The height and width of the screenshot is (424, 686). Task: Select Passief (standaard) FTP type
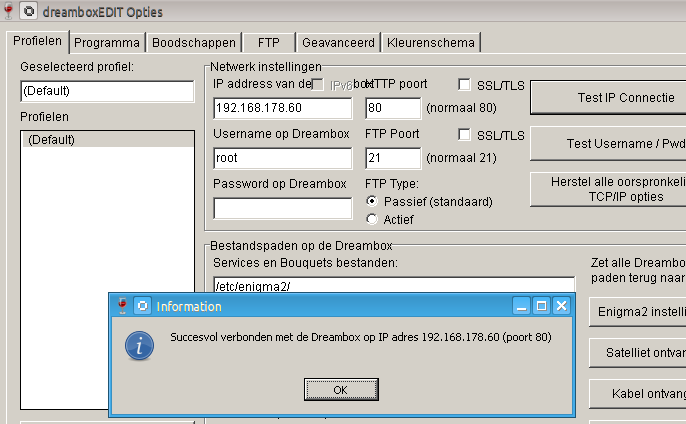pyautogui.click(x=372, y=201)
